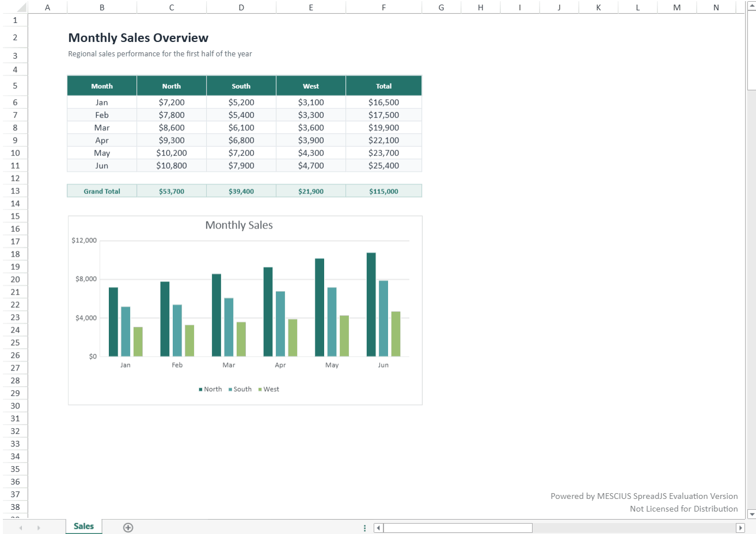Click the South header cell
The width and height of the screenshot is (756, 534).
tap(241, 86)
